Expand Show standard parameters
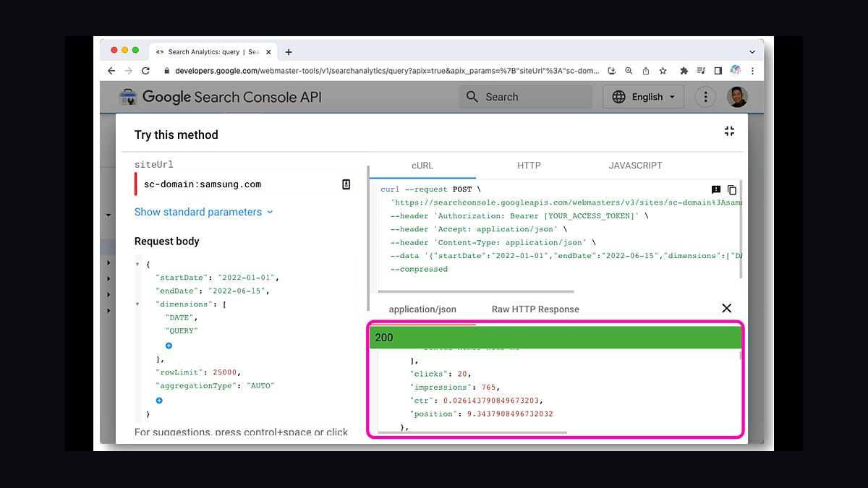Screen dimensions: 868x488 point(204,212)
